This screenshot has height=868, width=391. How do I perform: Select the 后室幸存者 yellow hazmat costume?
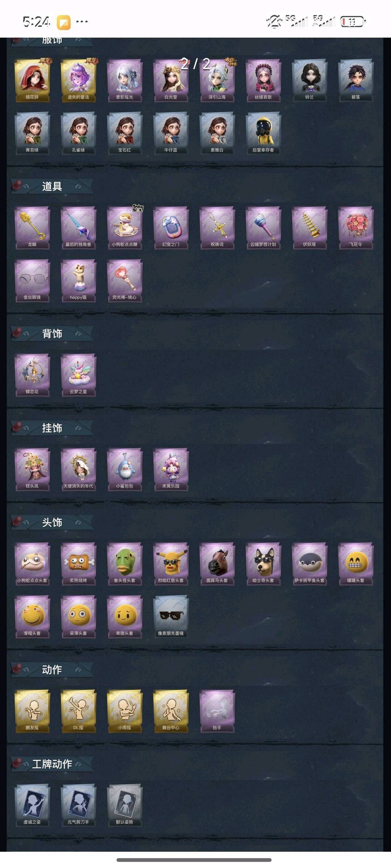[x=263, y=133]
